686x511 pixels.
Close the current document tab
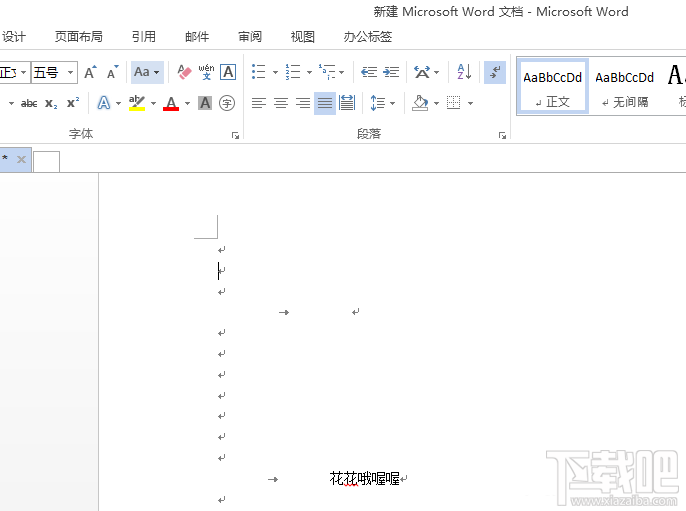click(x=21, y=159)
